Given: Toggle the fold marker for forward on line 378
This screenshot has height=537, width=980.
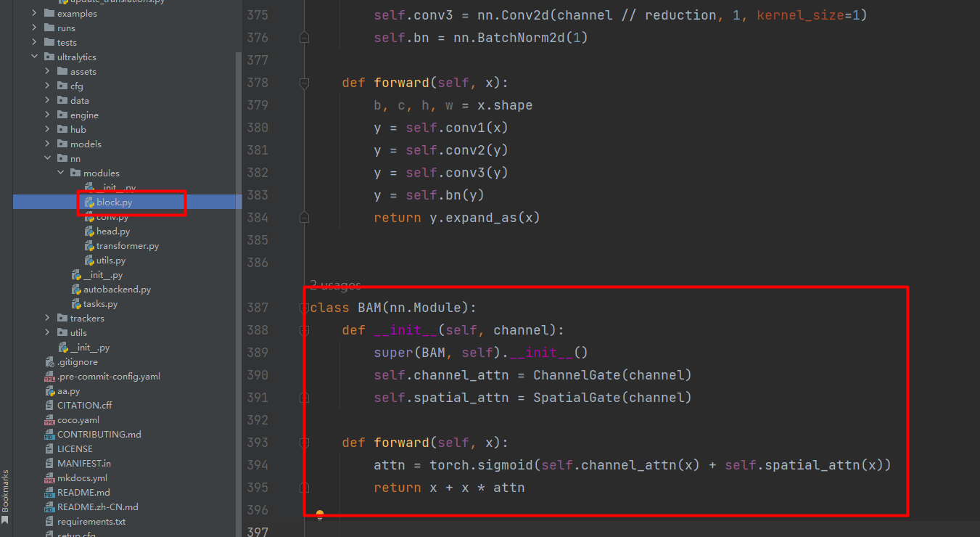Looking at the screenshot, I should click(x=305, y=83).
